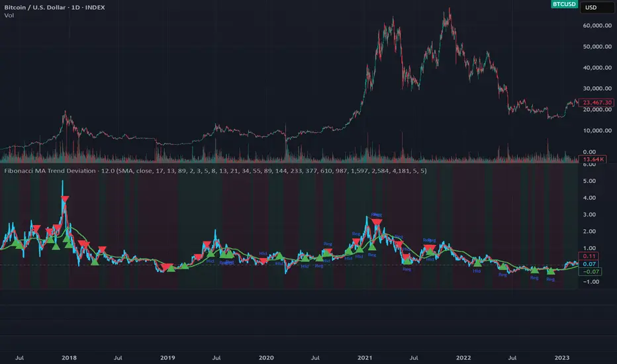Screen dimensions: 617x364
Task: Click the blue 0.07 indicator value tag
Action: tap(589, 264)
